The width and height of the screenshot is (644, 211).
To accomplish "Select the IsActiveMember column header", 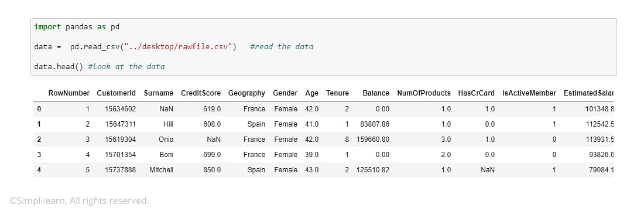I will tap(529, 93).
